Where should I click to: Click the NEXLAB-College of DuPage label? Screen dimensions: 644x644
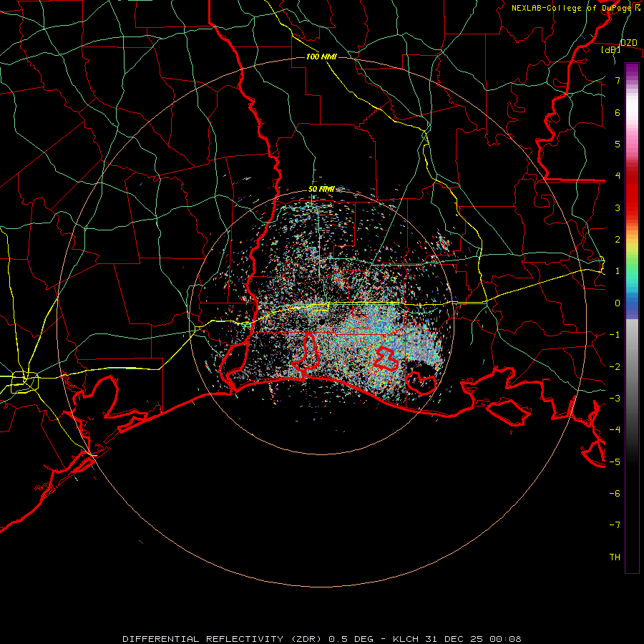click(571, 8)
